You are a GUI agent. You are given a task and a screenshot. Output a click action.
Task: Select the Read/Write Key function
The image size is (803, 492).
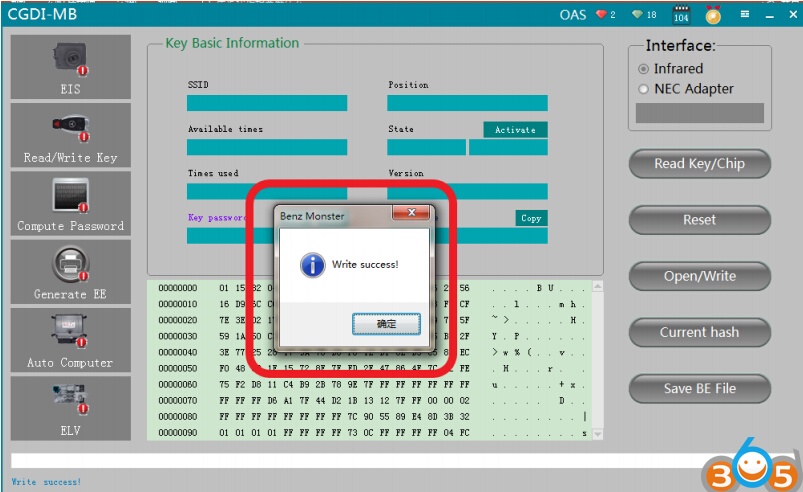click(71, 135)
